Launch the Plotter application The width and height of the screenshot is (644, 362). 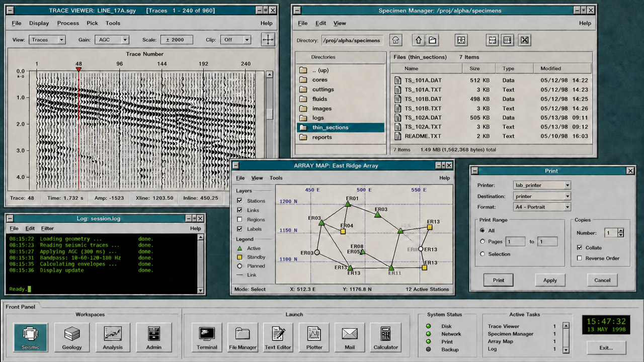coord(314,337)
